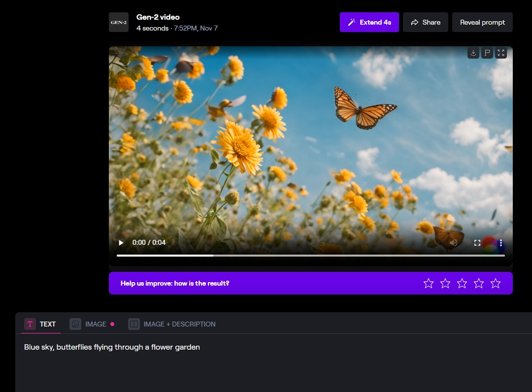Click the prompt text input field
This screenshot has height=392, width=532.
point(273,363)
